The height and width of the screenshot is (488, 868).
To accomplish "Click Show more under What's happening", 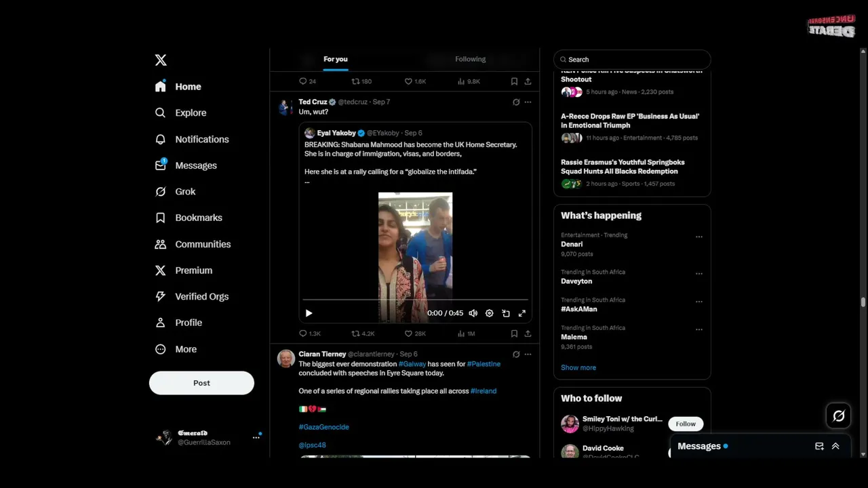I will point(578,367).
